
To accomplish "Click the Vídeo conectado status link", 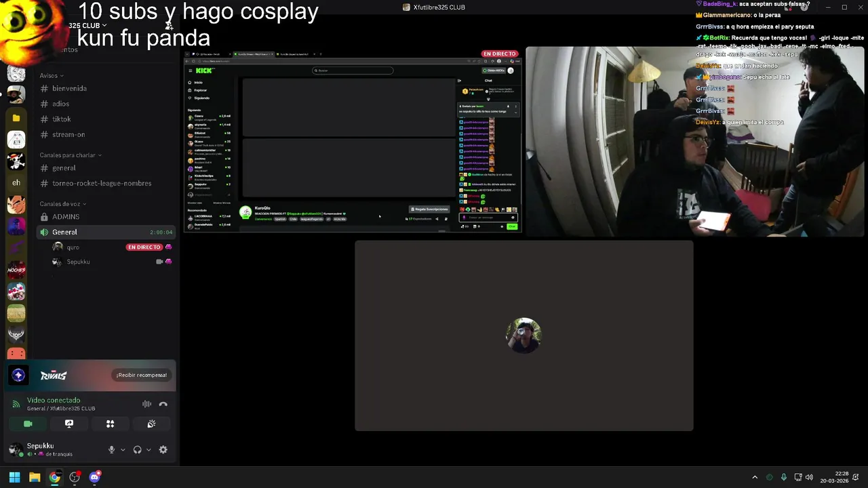I will [x=54, y=401].
